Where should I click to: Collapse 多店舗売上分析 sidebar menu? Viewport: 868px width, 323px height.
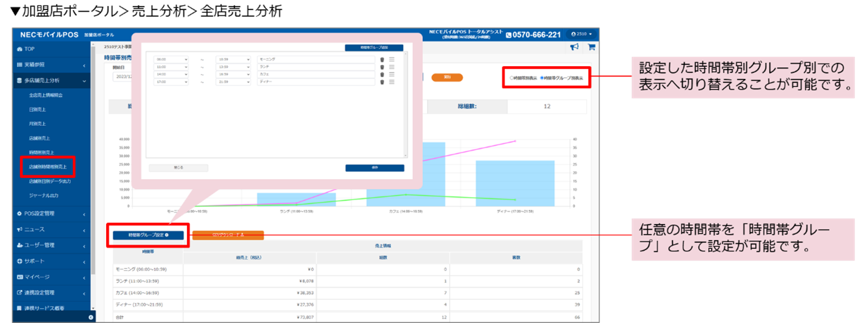(x=51, y=81)
